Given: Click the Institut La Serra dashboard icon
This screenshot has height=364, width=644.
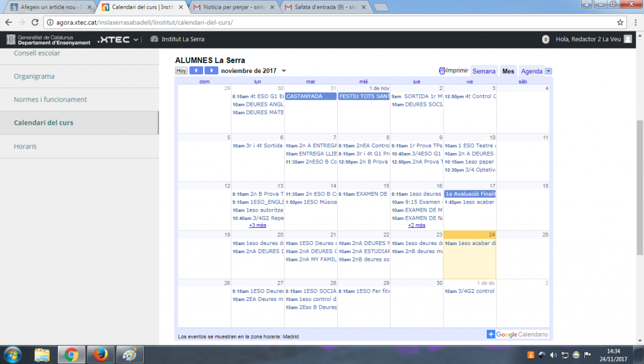Looking at the screenshot, I should pos(154,39).
